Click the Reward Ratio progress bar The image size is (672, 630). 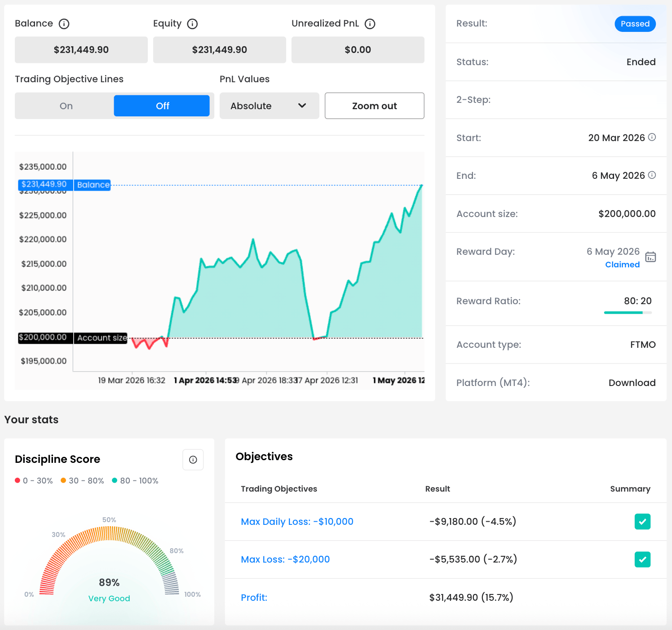click(x=628, y=312)
